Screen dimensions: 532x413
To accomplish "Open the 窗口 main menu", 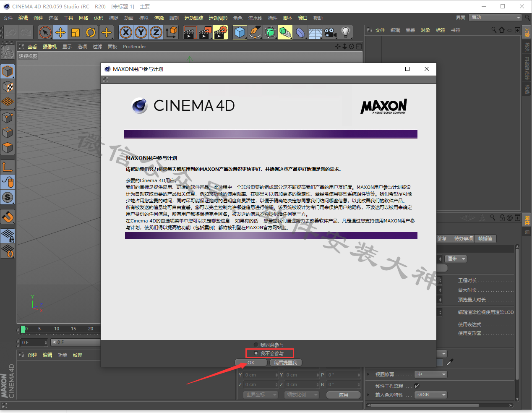I will point(303,18).
